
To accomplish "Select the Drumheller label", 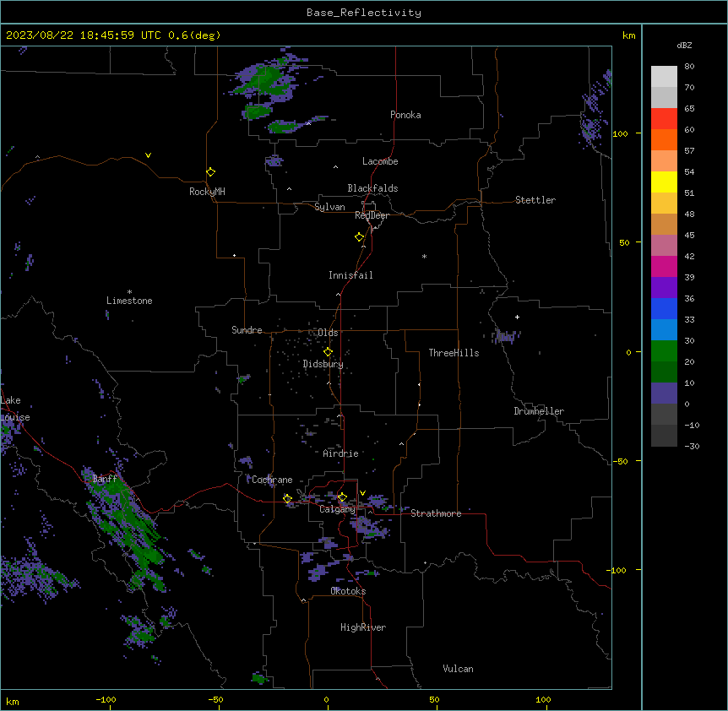I will (539, 411).
